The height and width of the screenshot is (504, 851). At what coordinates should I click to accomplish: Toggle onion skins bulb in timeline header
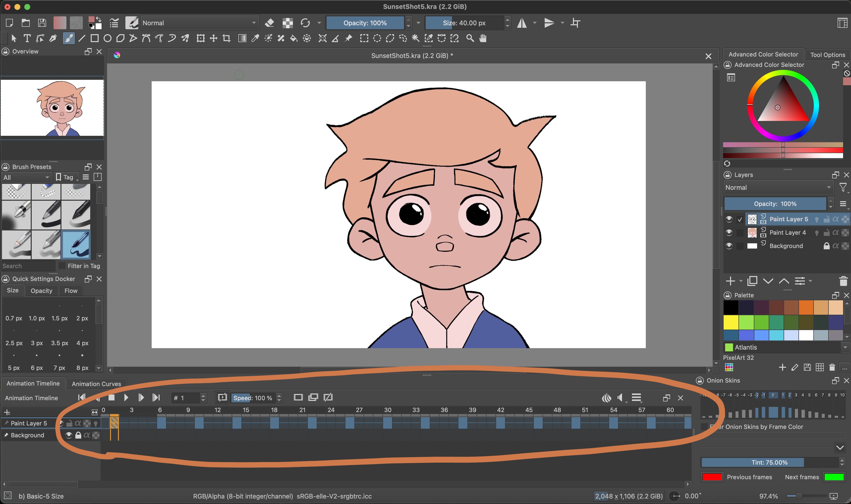606,398
